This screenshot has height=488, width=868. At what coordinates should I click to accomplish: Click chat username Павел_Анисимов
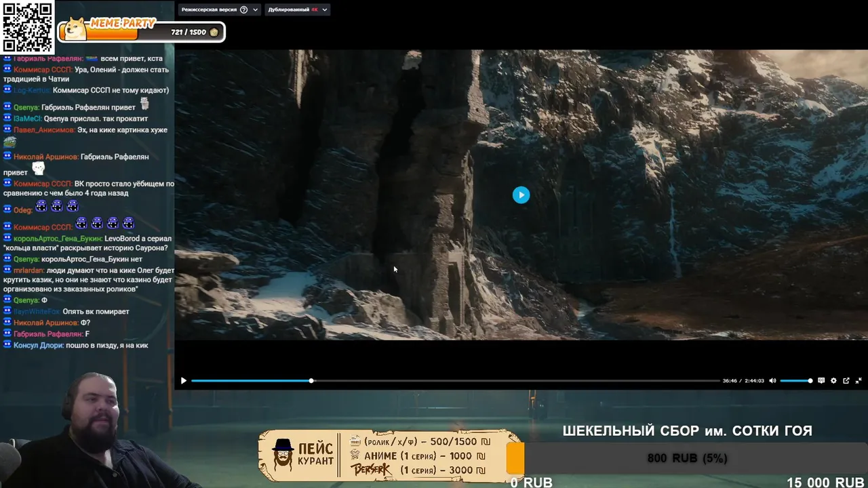45,129
